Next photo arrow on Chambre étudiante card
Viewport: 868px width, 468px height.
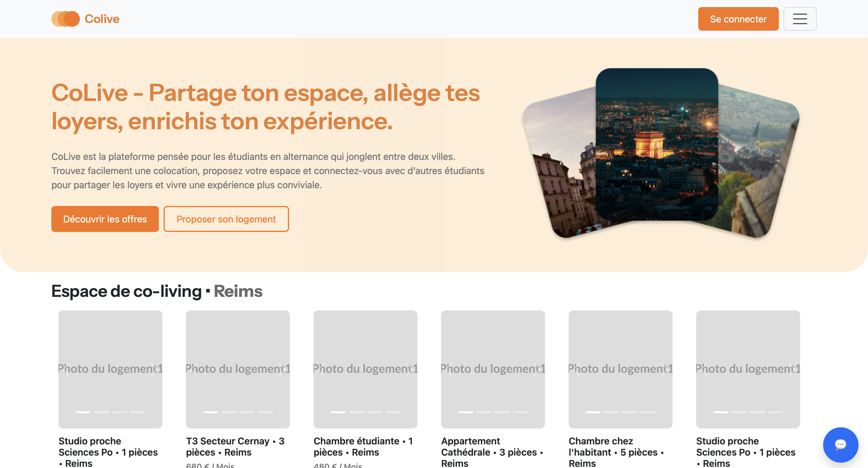pyautogui.click(x=409, y=369)
